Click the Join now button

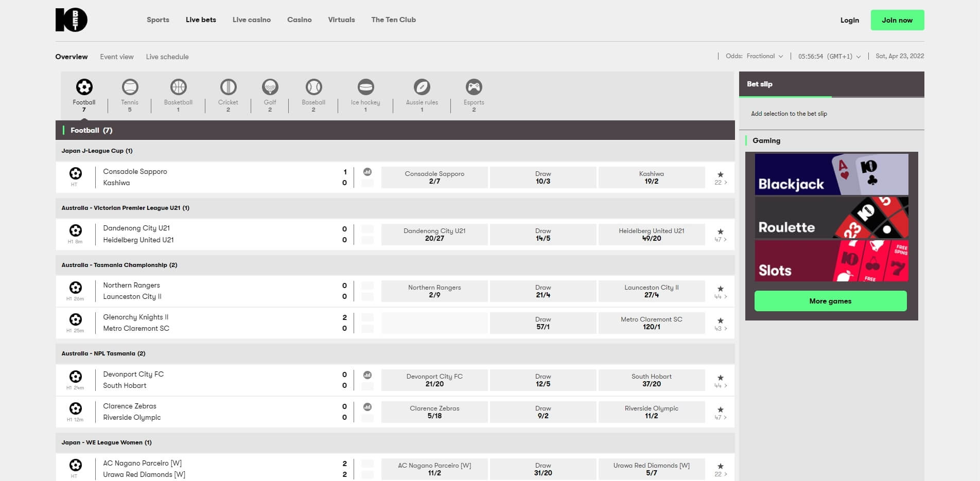click(x=897, y=20)
